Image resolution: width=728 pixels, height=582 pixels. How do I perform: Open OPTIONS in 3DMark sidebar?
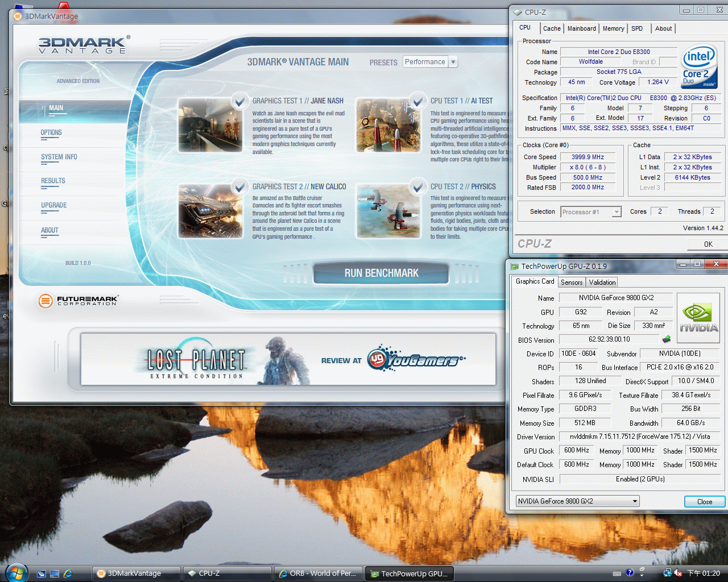point(51,132)
